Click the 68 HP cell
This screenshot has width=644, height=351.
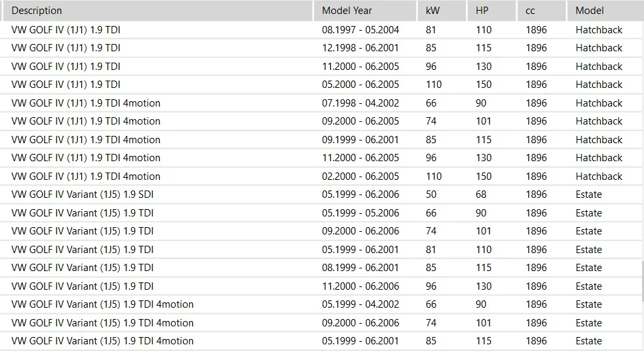pos(481,194)
